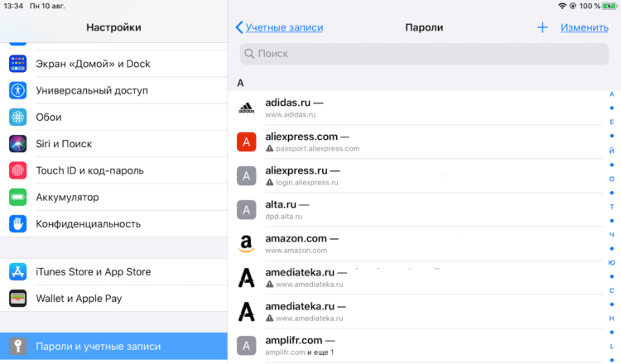Open Универсальный доступ settings
The image size is (621, 364).
113,90
